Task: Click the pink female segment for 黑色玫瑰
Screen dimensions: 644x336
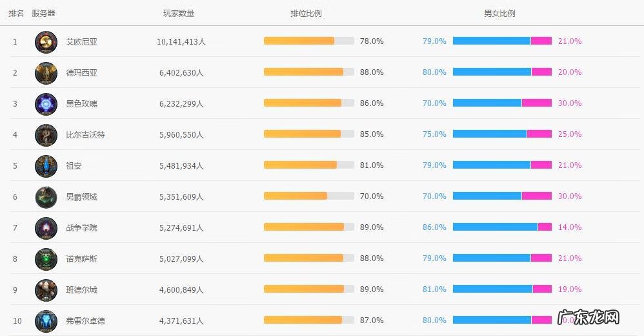Action: (537, 103)
